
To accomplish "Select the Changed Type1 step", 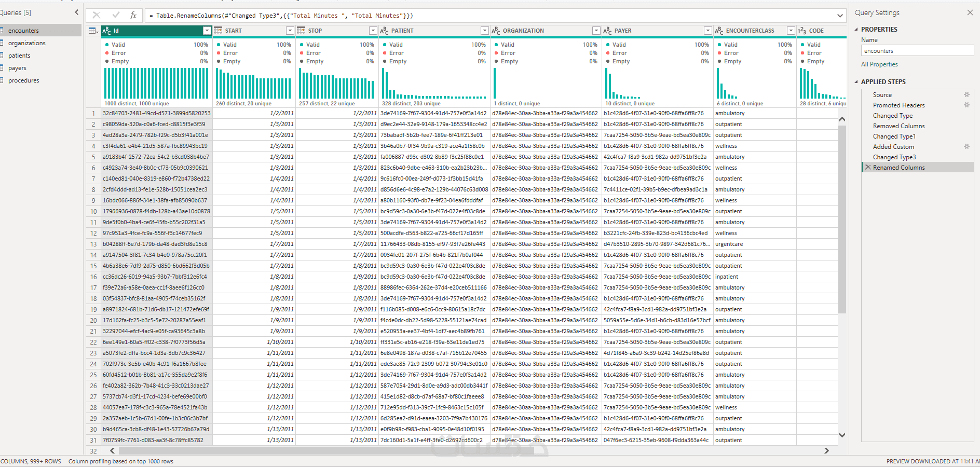I will 918,136.
